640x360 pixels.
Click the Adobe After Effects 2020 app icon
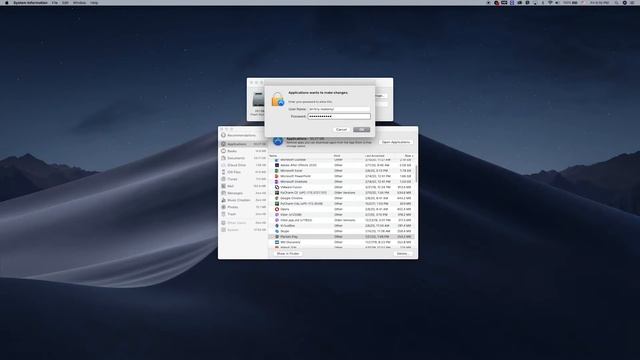277,165
